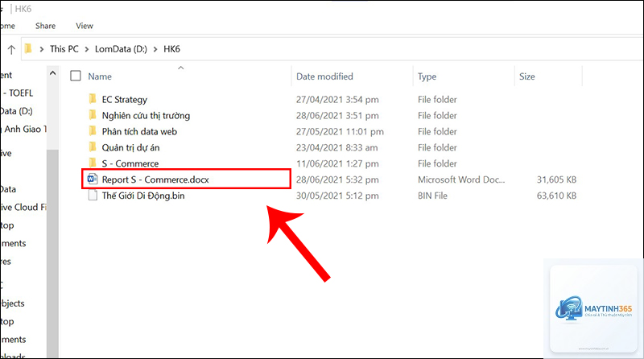Viewport: 644px width, 359px height.
Task: Sort by the Type column header
Action: [427, 76]
